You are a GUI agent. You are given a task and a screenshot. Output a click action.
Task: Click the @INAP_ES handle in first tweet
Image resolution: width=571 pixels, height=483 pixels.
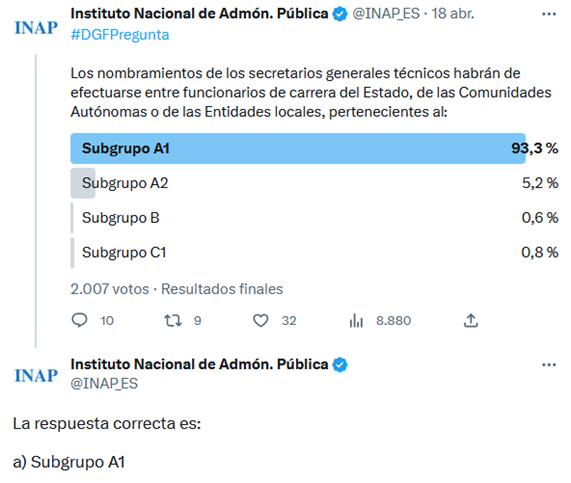(x=386, y=14)
